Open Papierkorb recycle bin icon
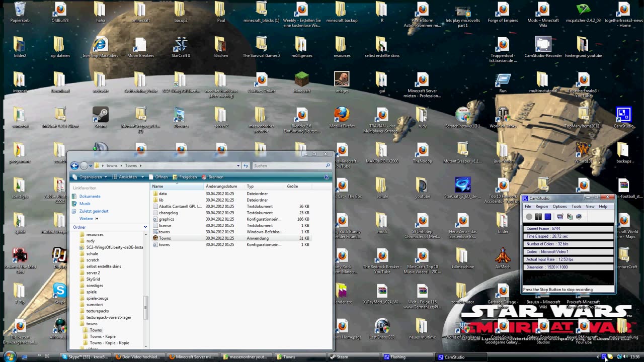Viewport: 644px width, 362px height. [x=20, y=13]
